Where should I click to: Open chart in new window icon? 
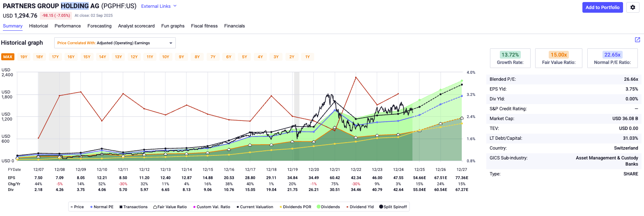(x=637, y=40)
